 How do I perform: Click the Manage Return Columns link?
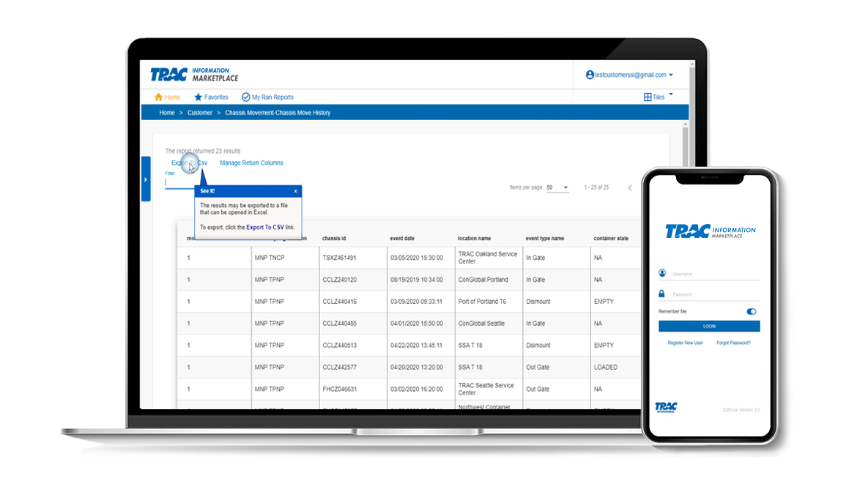click(251, 163)
